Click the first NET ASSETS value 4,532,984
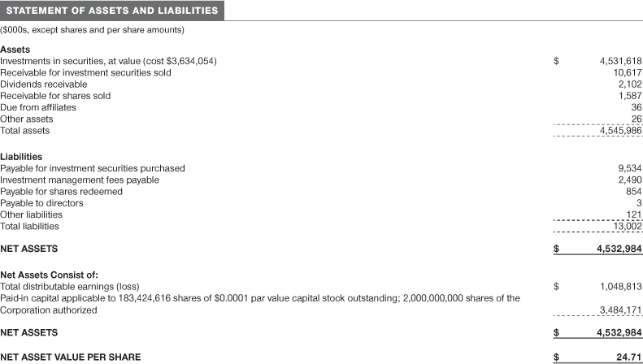The width and height of the screenshot is (643, 364). point(614,249)
